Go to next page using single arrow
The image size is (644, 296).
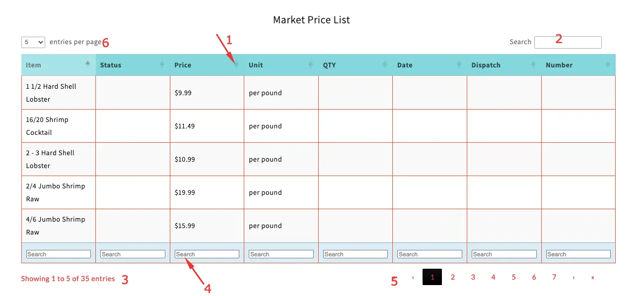573,278
